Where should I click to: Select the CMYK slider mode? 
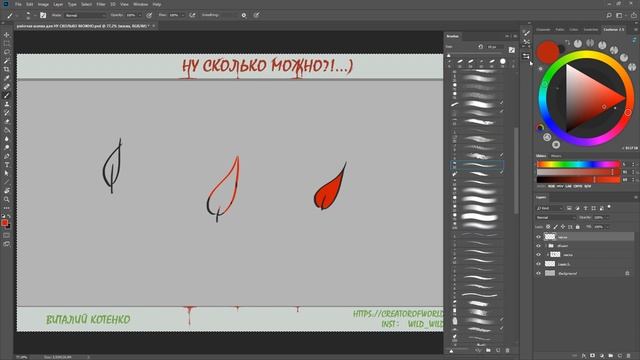(578, 186)
